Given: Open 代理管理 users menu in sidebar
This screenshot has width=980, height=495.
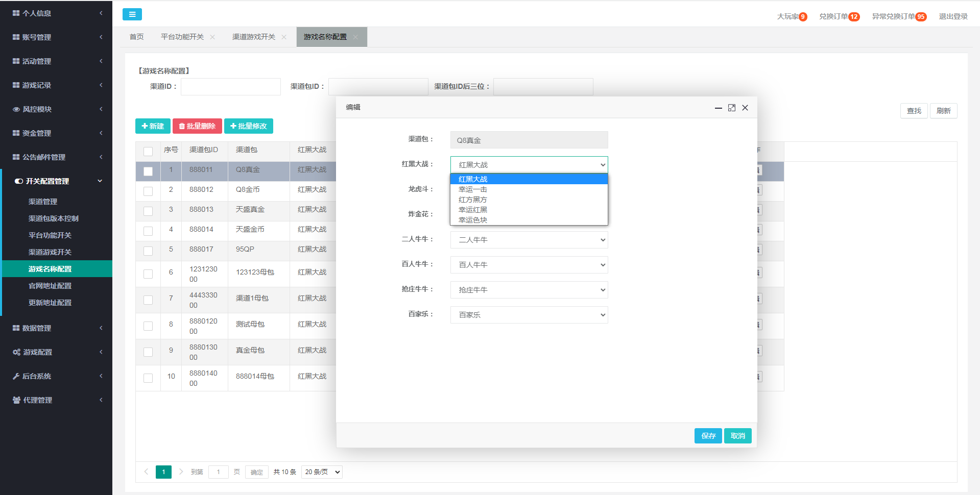Looking at the screenshot, I should [x=56, y=400].
